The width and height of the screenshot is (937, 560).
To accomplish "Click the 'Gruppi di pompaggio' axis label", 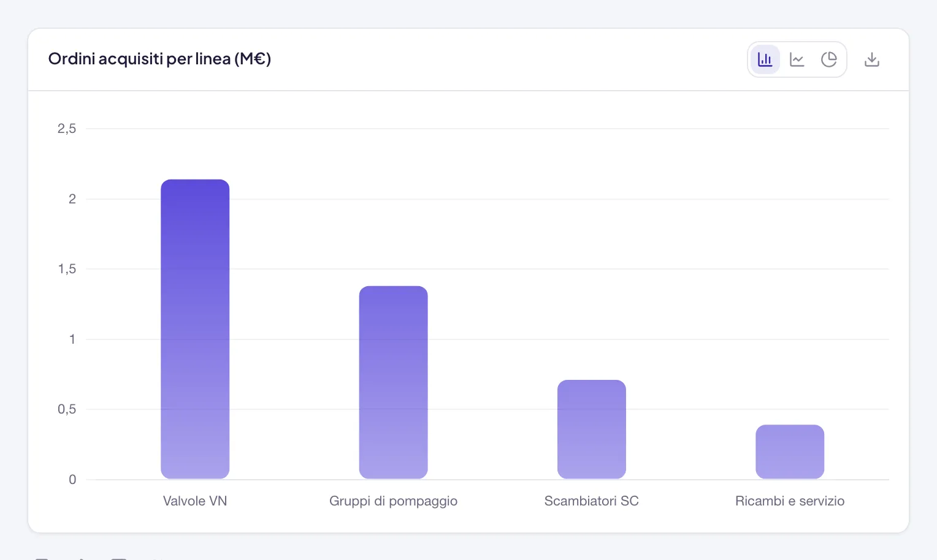I will point(393,501).
